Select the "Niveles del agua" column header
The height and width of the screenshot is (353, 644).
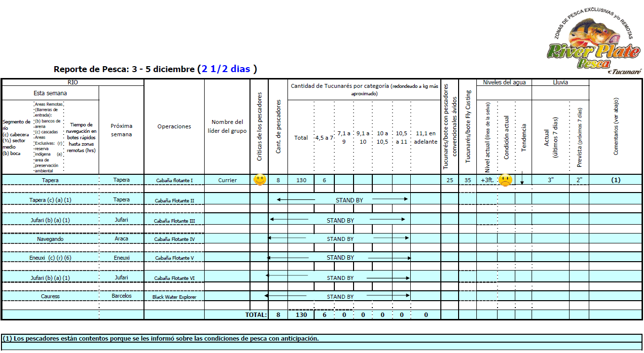(x=503, y=82)
